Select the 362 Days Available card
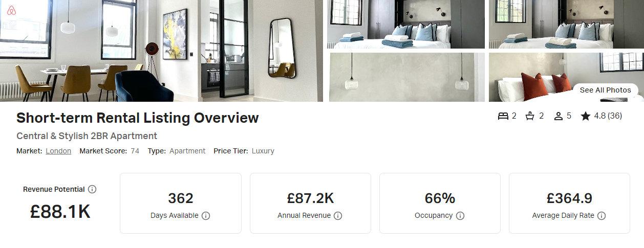This screenshot has width=644, height=248. [181, 203]
